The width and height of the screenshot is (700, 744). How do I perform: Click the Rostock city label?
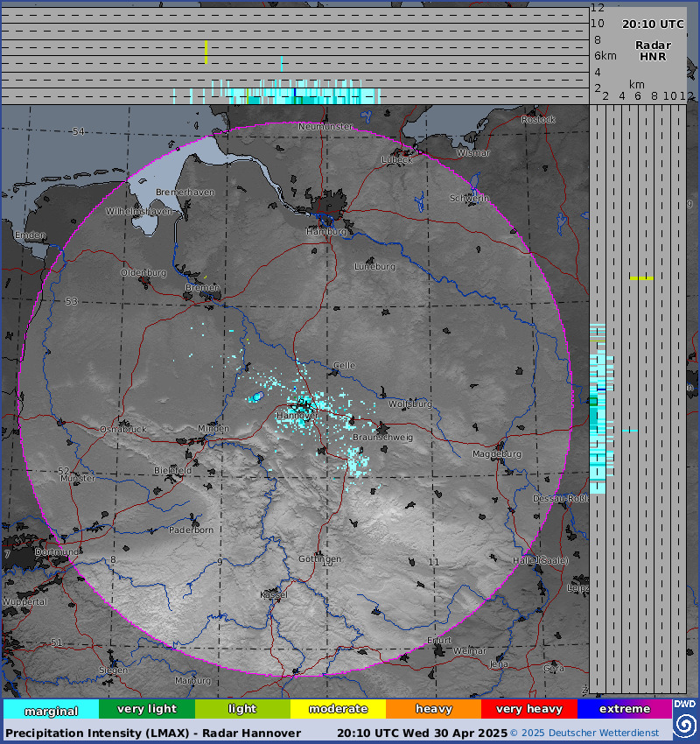tap(538, 120)
